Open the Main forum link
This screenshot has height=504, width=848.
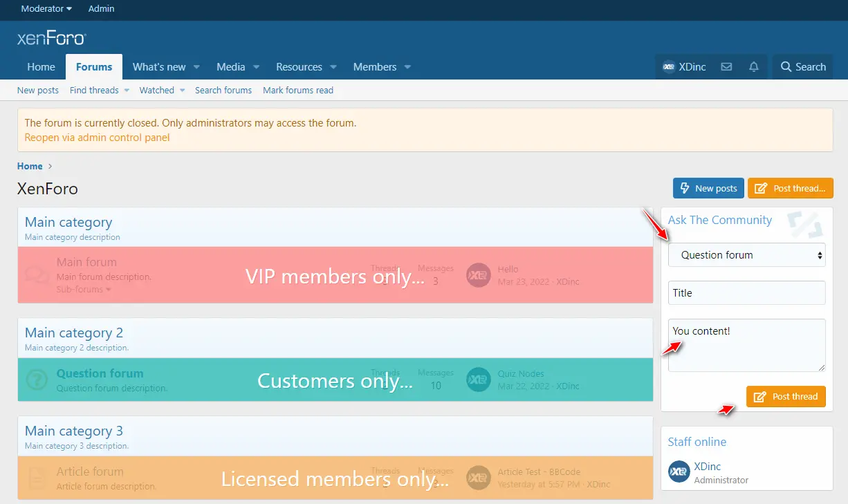tap(86, 263)
